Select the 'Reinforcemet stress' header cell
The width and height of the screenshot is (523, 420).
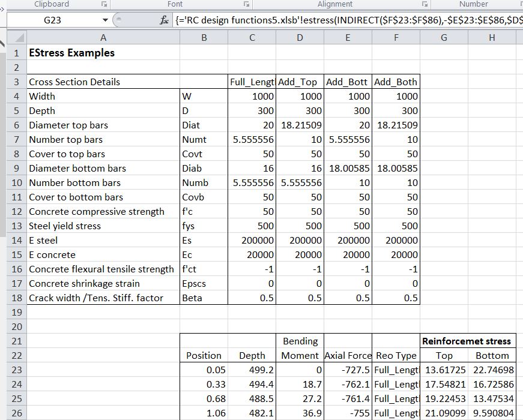coord(467,341)
